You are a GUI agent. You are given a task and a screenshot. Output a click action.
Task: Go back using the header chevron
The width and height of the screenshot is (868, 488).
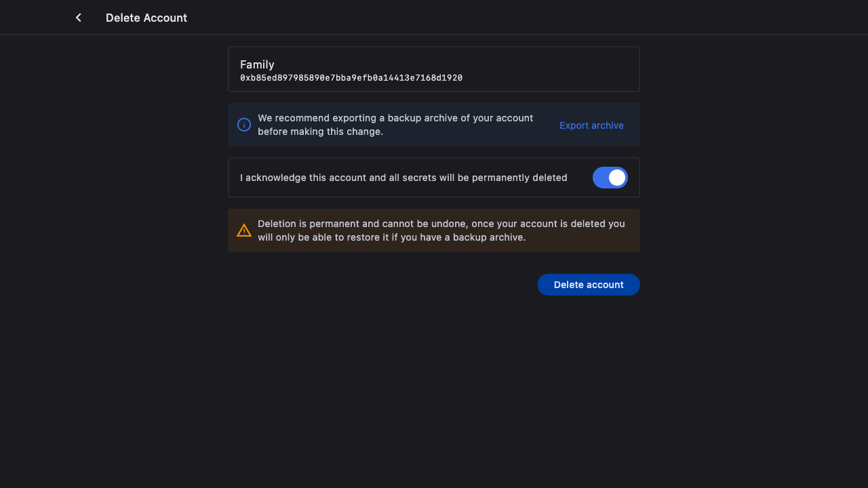(x=79, y=18)
